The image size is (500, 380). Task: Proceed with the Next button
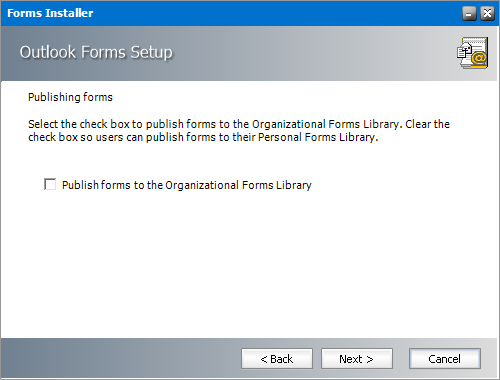pos(357,359)
